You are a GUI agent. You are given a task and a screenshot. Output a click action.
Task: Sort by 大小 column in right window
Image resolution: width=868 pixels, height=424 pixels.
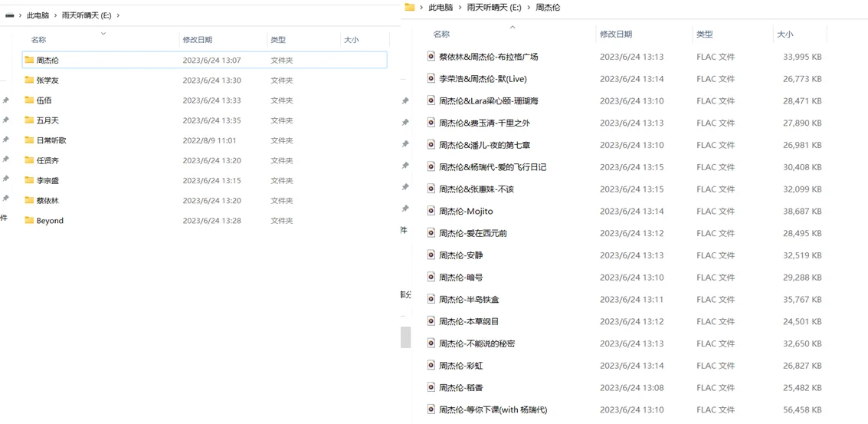tap(785, 35)
